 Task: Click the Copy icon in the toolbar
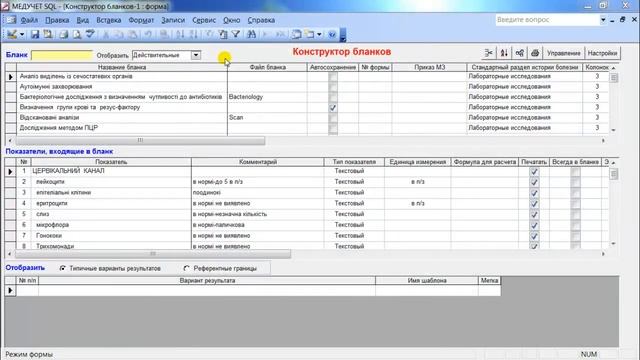(119, 35)
